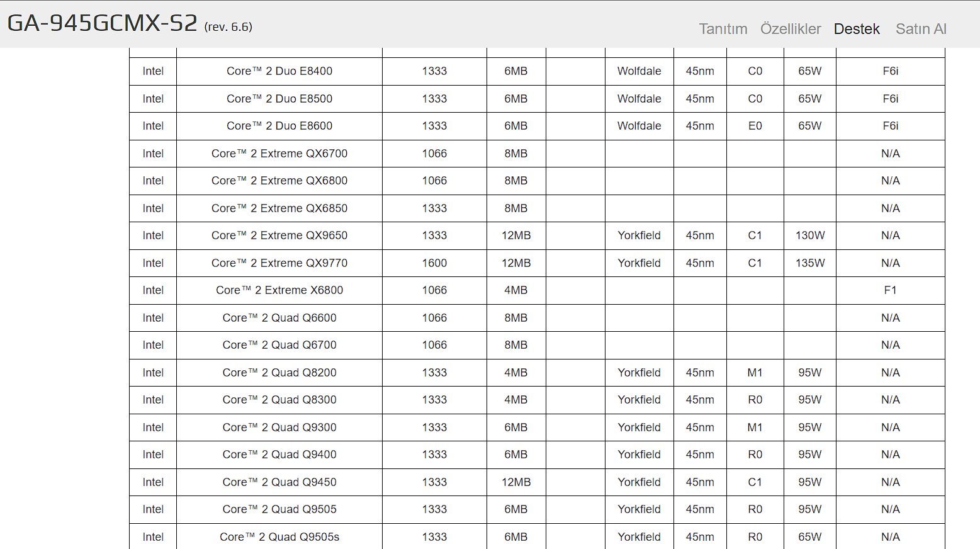Viewport: 980px width, 549px height.
Task: Click F6i BIOS version in the E8500 row
Action: click(x=890, y=99)
